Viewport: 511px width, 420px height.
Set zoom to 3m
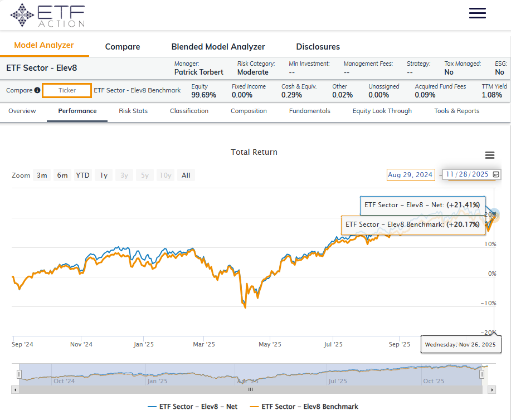click(x=42, y=175)
